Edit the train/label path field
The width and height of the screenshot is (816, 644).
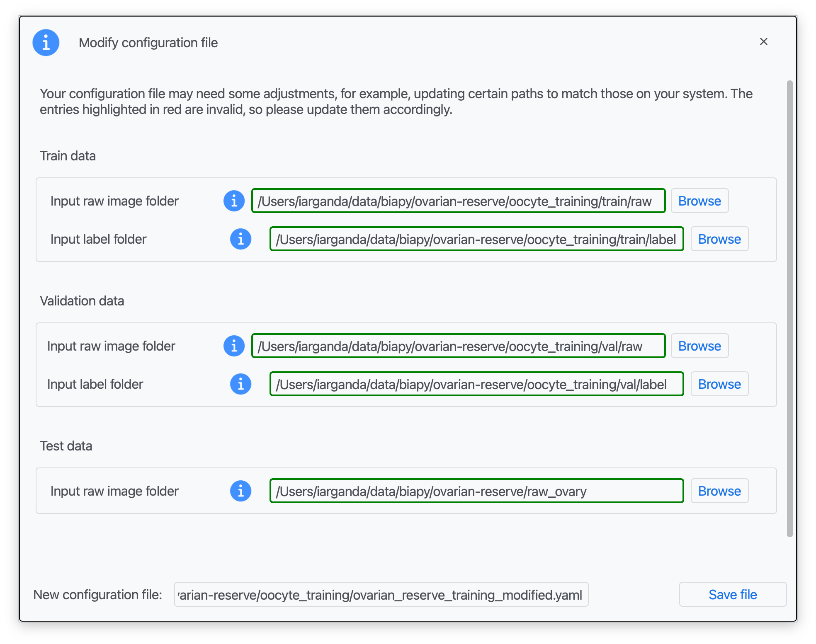point(476,239)
